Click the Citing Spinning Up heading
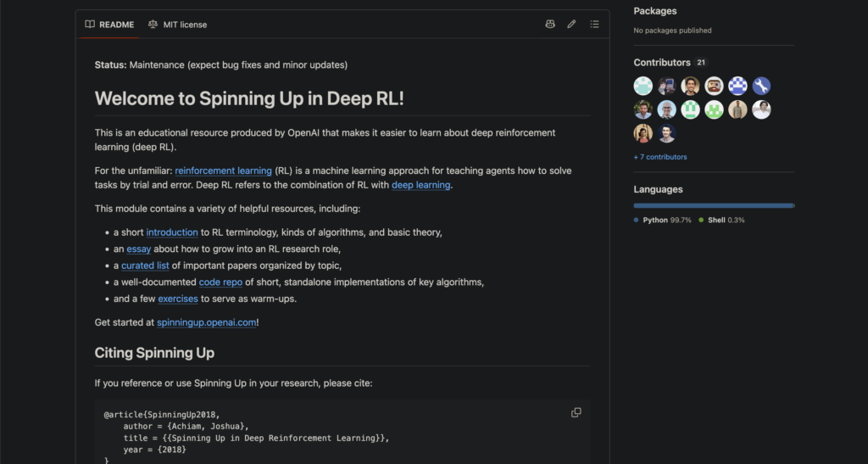Image resolution: width=868 pixels, height=464 pixels. coord(154,353)
